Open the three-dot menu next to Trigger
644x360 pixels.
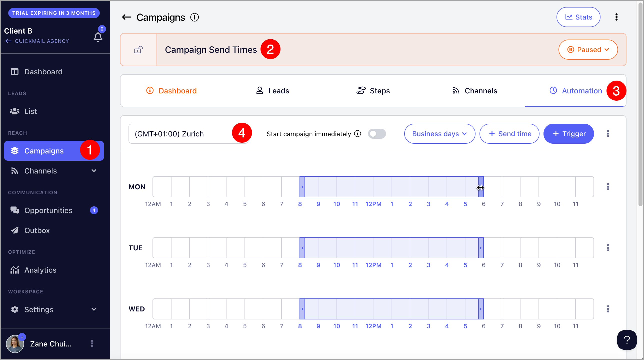click(x=608, y=134)
